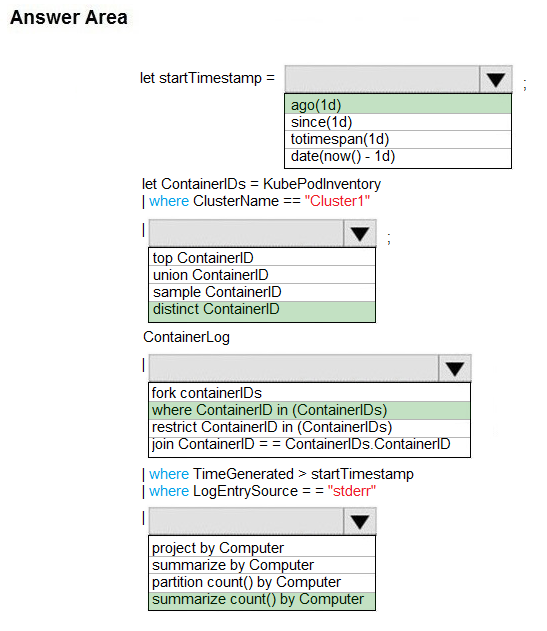Select distinct ContainerID option
Viewport: 547px width, 631px height.
tap(262, 311)
